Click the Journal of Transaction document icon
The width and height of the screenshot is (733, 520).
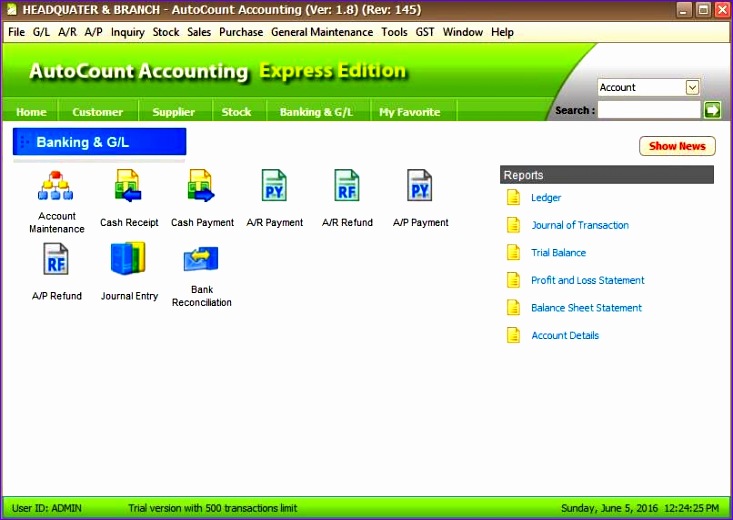(513, 225)
